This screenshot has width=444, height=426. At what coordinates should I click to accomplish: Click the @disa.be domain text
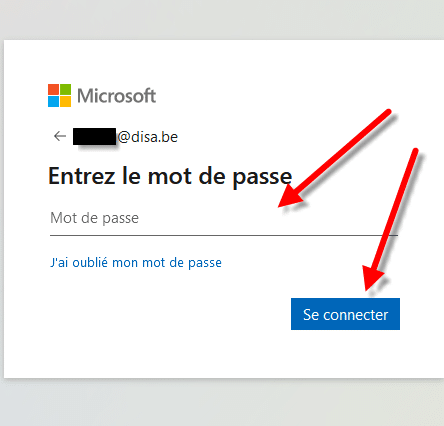(x=148, y=137)
